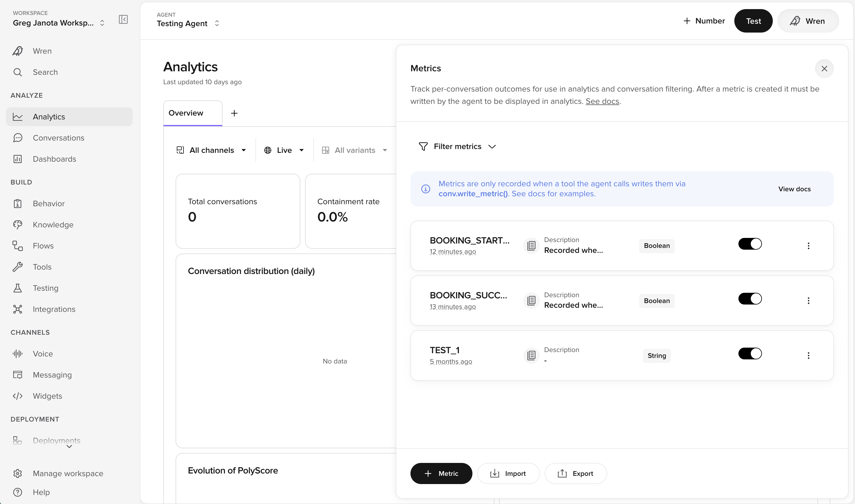The height and width of the screenshot is (504, 855).
Task: Open more options for BOOKING_SUCC metric
Action: pyautogui.click(x=808, y=301)
